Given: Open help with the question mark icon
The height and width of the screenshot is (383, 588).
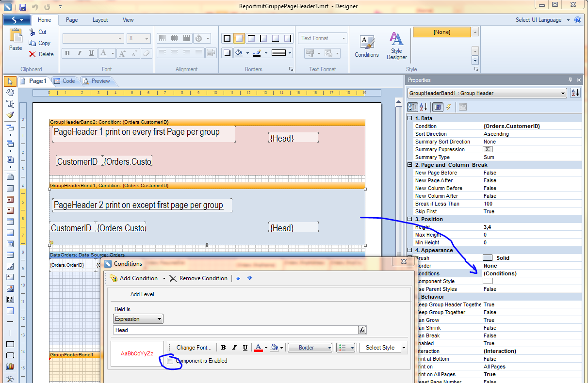Looking at the screenshot, I should [x=577, y=20].
